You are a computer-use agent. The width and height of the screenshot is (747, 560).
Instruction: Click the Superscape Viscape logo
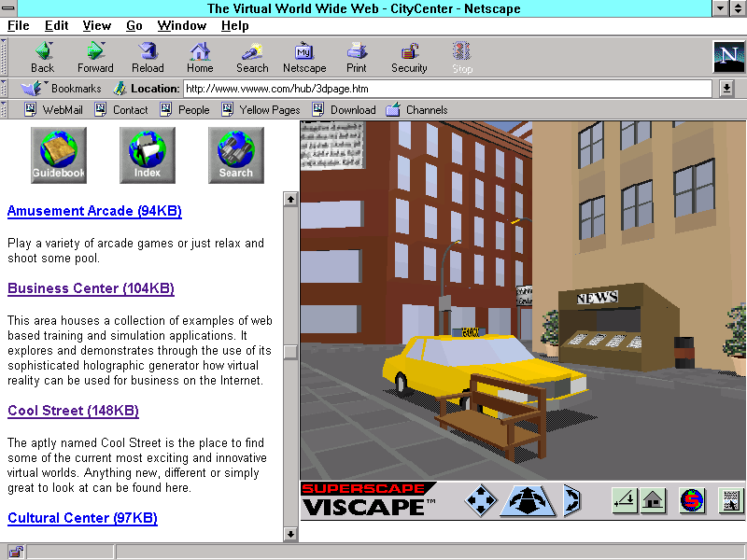click(369, 499)
